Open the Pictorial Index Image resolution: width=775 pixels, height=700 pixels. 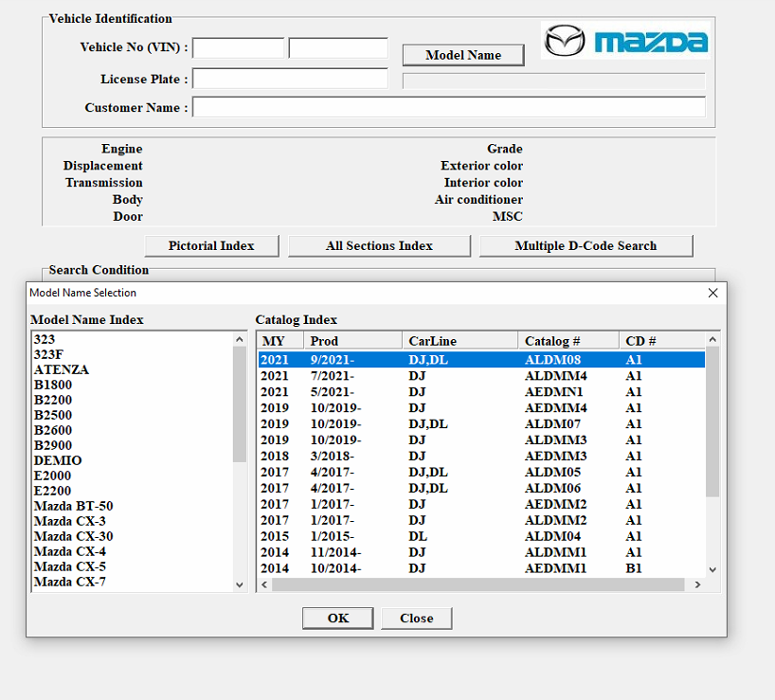pyautogui.click(x=211, y=245)
